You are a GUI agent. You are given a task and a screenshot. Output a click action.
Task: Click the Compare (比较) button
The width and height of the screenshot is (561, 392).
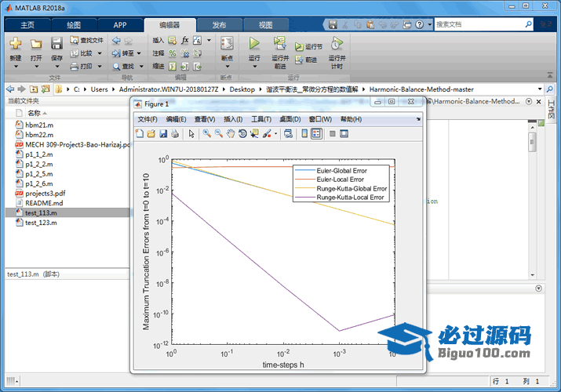point(82,53)
